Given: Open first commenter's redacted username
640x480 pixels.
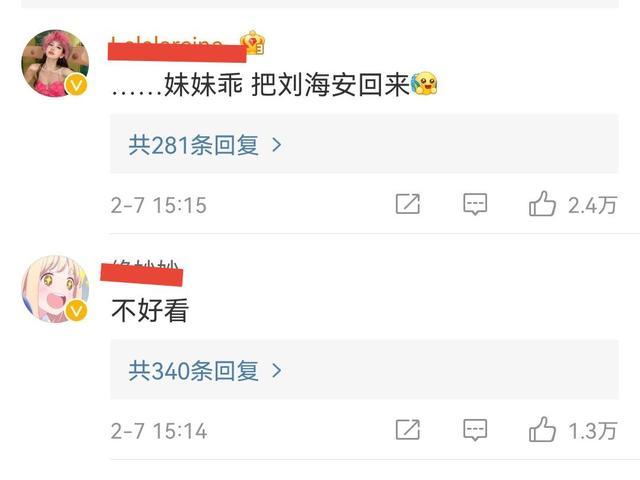Looking at the screenshot, I should point(177,49).
